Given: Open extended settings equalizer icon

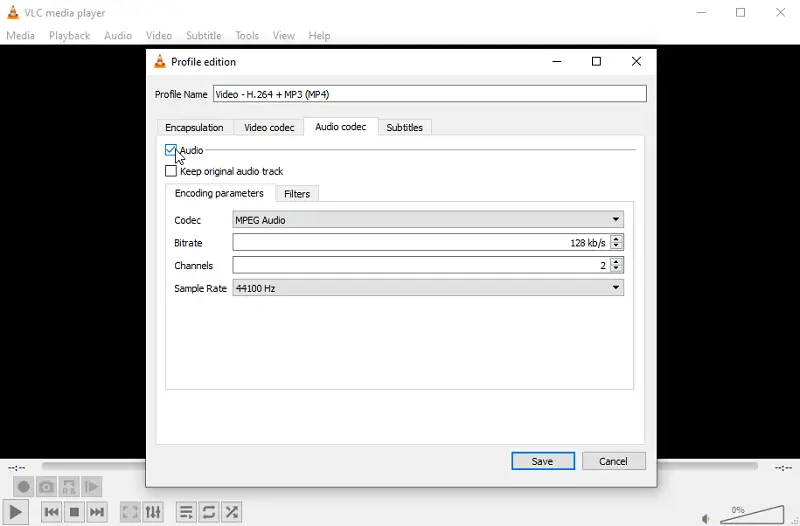Looking at the screenshot, I should (153, 512).
